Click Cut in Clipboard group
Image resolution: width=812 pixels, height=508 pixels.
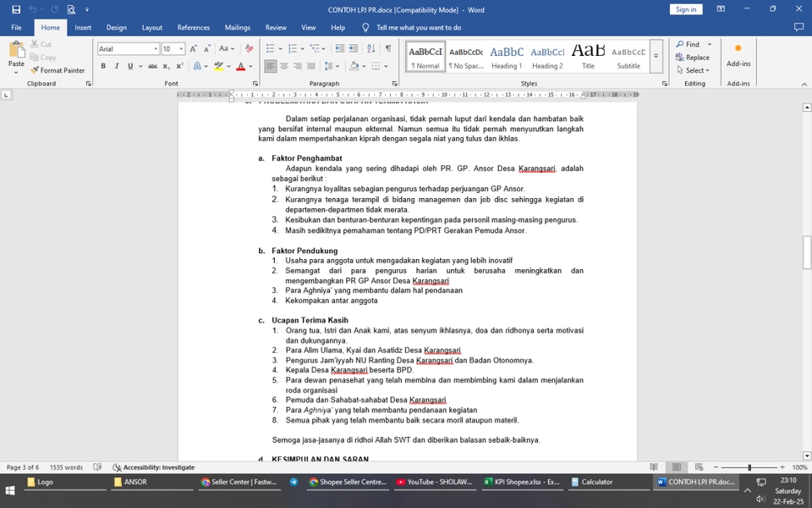[41, 44]
